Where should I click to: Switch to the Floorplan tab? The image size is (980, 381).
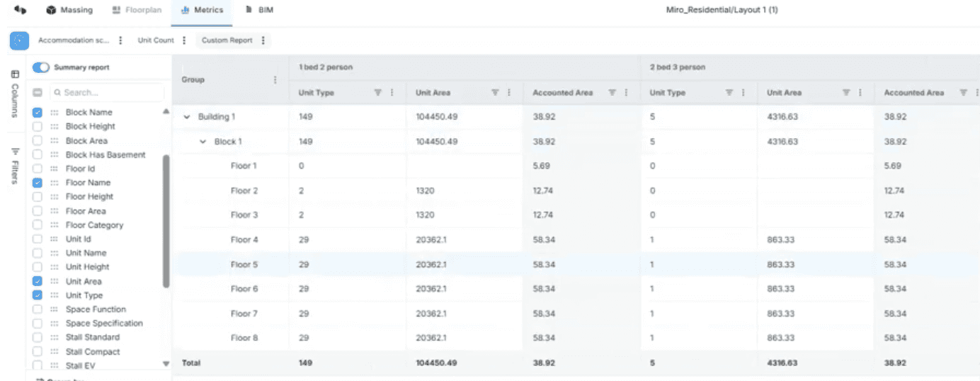[137, 11]
